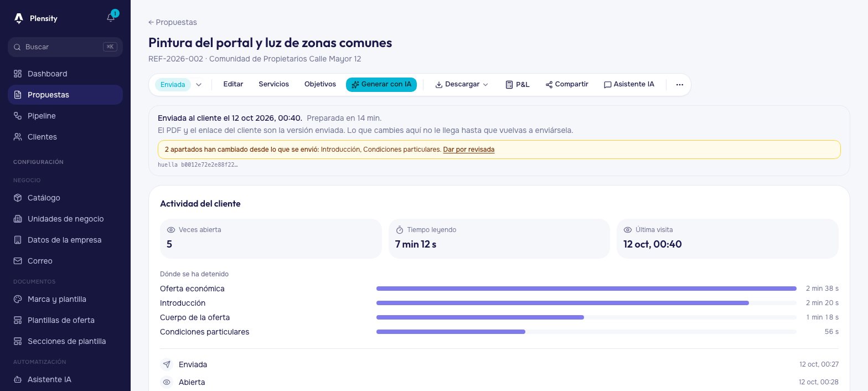This screenshot has width=868, height=391.
Task: Click the Clientes people icon
Action: [x=18, y=137]
